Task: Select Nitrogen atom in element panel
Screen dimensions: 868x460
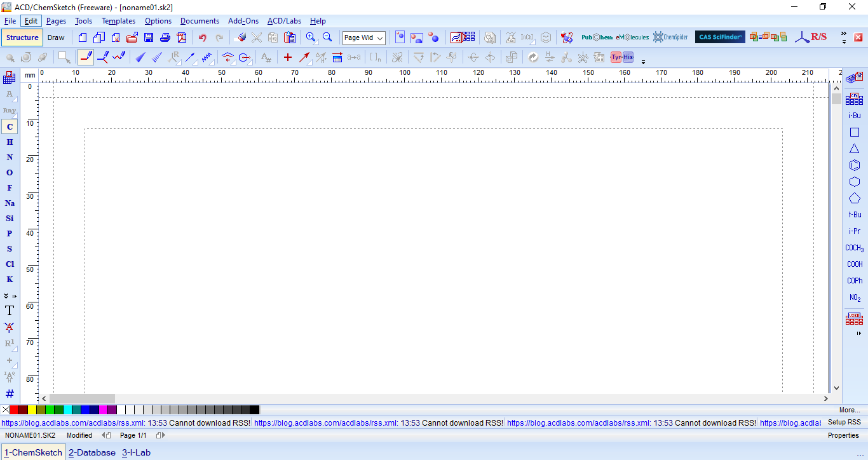Action: point(10,158)
